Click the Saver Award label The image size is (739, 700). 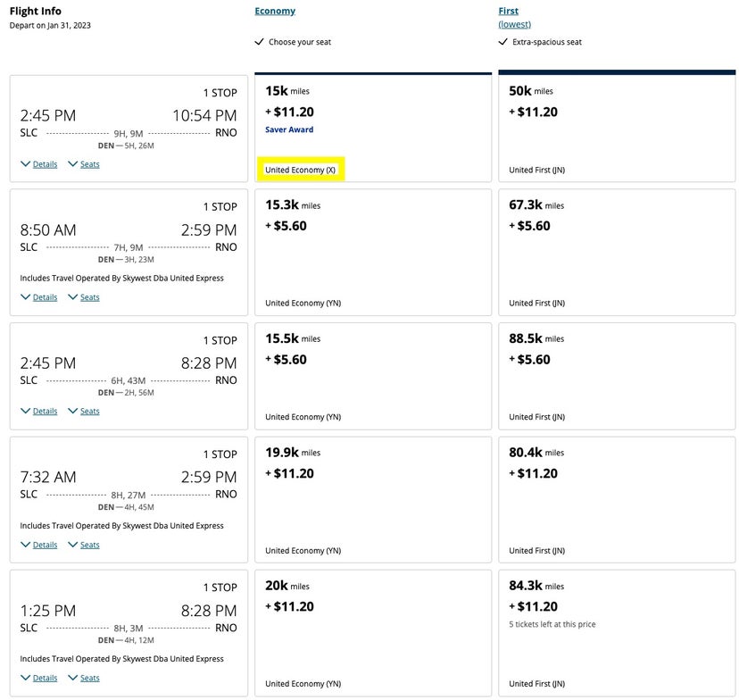coord(287,129)
